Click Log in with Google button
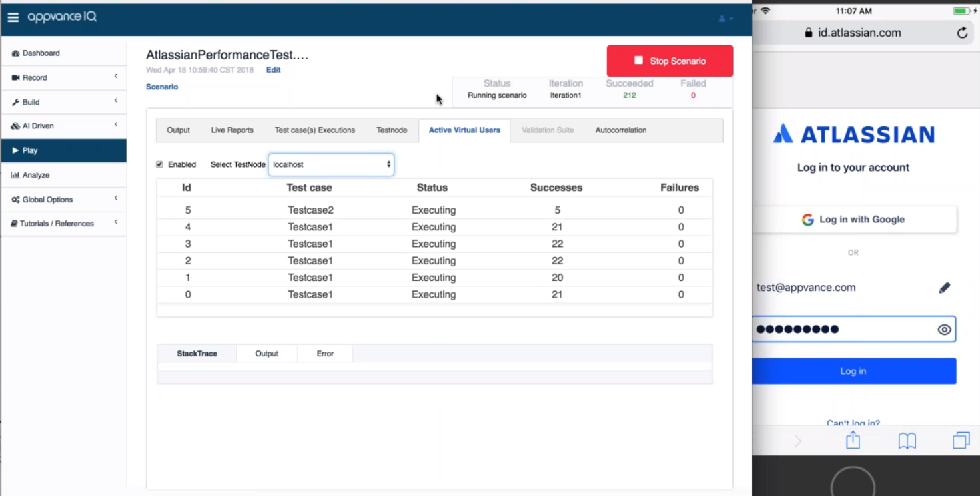Image resolution: width=980 pixels, height=496 pixels. click(x=853, y=220)
